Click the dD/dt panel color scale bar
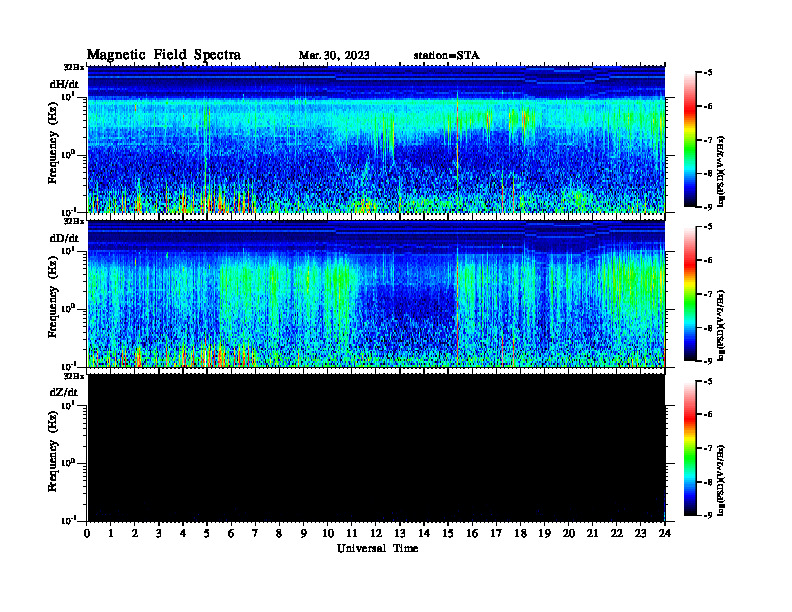The height and width of the screenshot is (612, 792). coord(690,294)
